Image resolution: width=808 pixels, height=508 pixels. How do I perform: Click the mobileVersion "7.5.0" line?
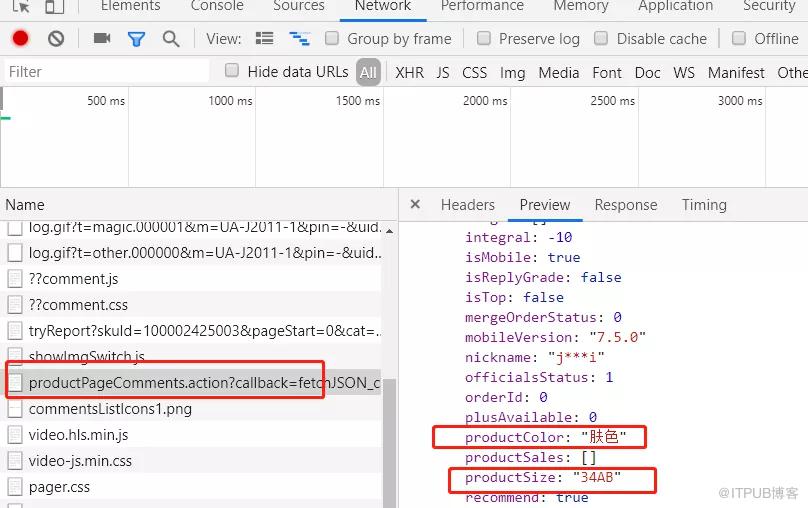(555, 337)
